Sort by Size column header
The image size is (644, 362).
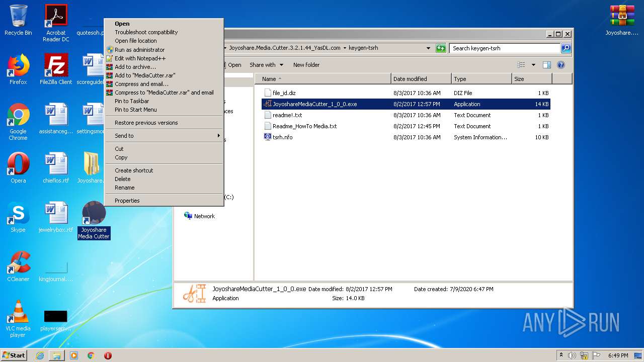[x=532, y=79]
